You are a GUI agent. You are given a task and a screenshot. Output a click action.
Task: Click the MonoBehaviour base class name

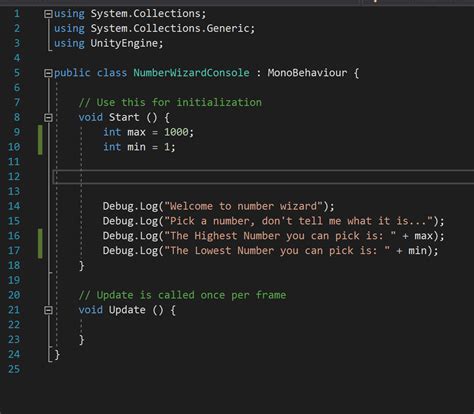tap(307, 73)
